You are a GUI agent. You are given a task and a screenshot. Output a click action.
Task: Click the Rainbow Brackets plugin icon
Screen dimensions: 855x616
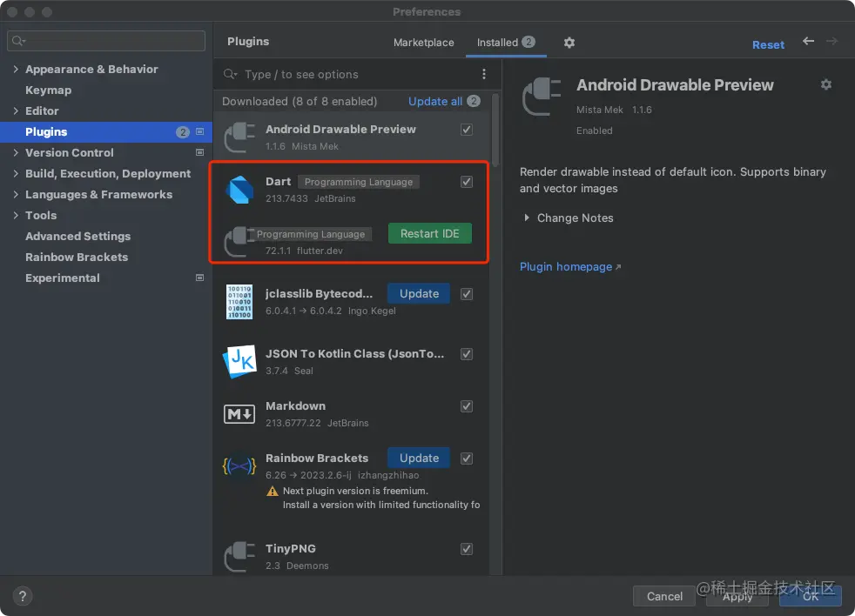coord(239,466)
